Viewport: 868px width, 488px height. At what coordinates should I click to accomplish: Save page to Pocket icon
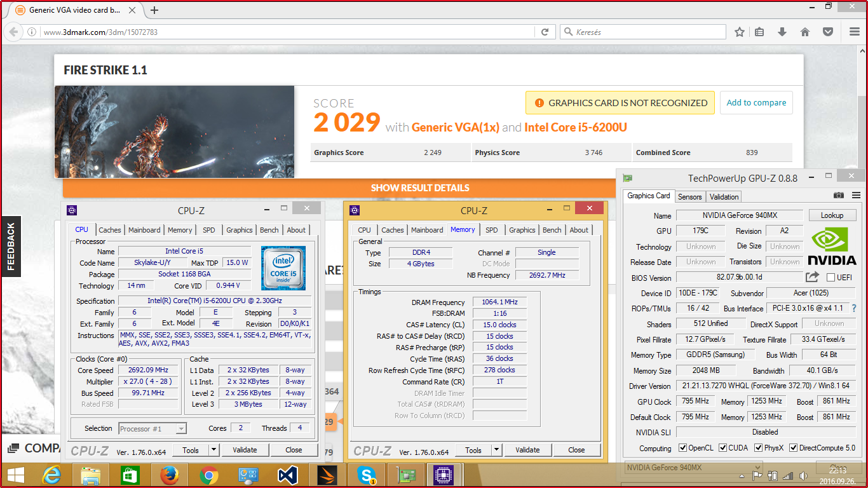pyautogui.click(x=828, y=32)
